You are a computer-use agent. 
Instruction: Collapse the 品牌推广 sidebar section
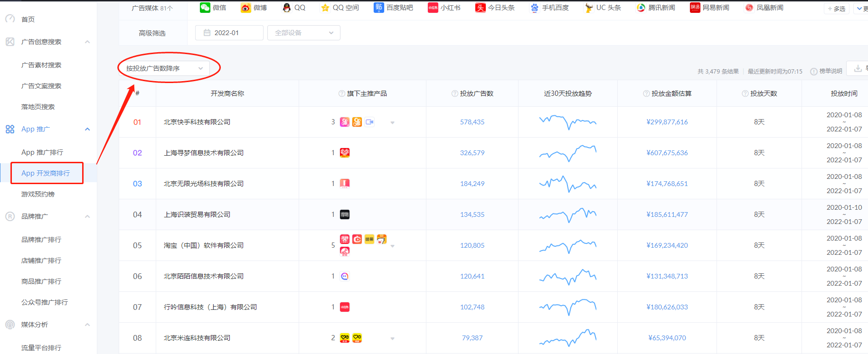coord(87,216)
